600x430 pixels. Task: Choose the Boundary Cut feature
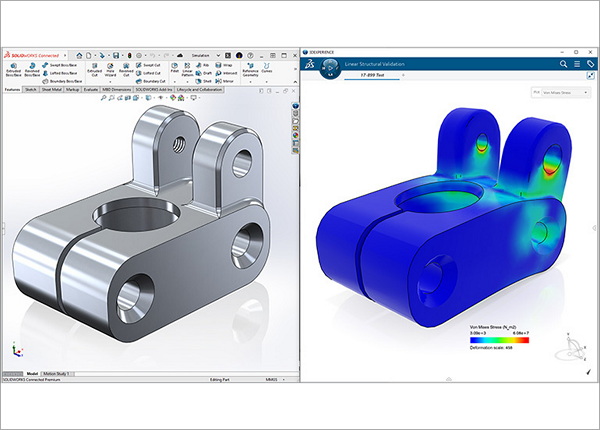[x=151, y=81]
